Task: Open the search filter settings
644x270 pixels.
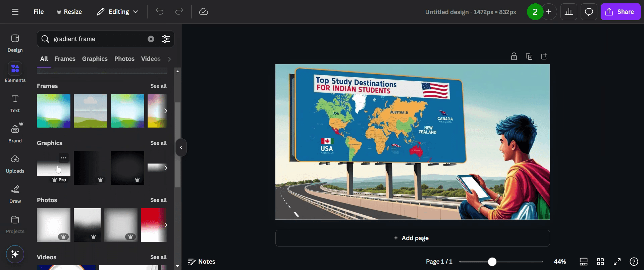Action: [x=166, y=39]
